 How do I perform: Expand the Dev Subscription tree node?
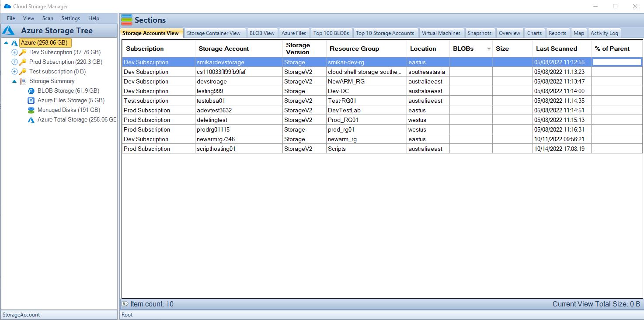(14, 52)
